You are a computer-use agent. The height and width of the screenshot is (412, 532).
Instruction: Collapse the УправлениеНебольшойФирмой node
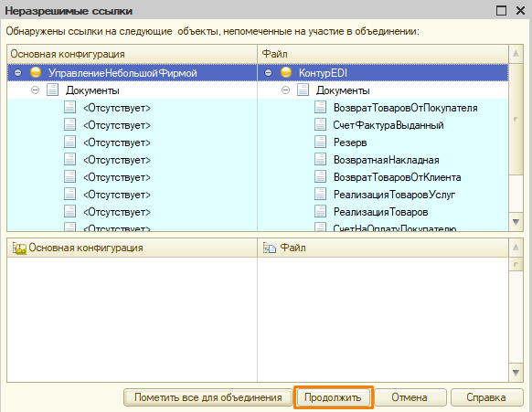[17, 72]
